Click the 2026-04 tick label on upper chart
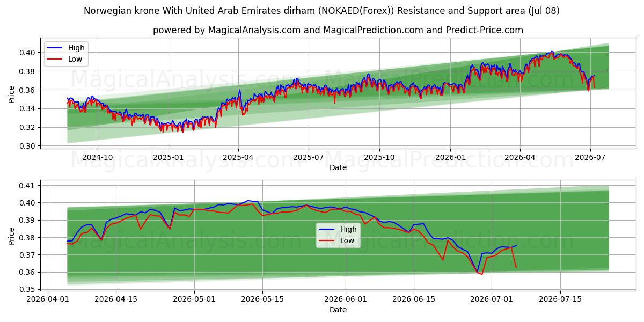 click(x=520, y=157)
